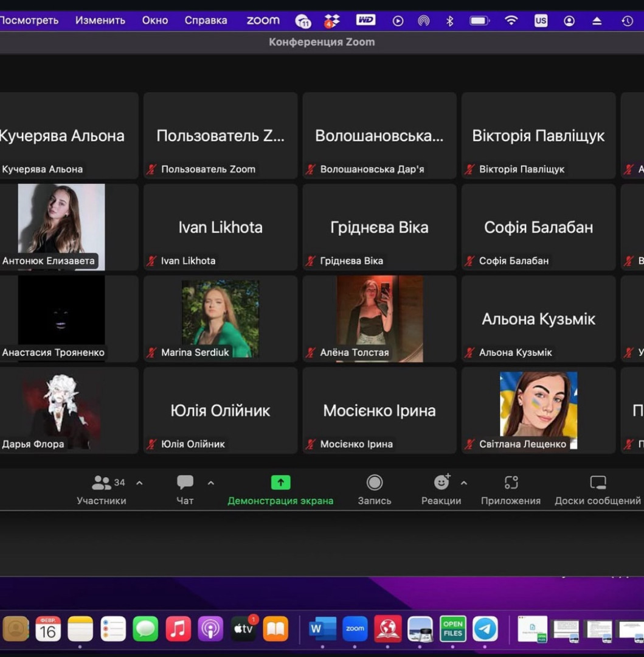
Task: Select the Ivan Likhota participant tile
Action: tap(220, 227)
